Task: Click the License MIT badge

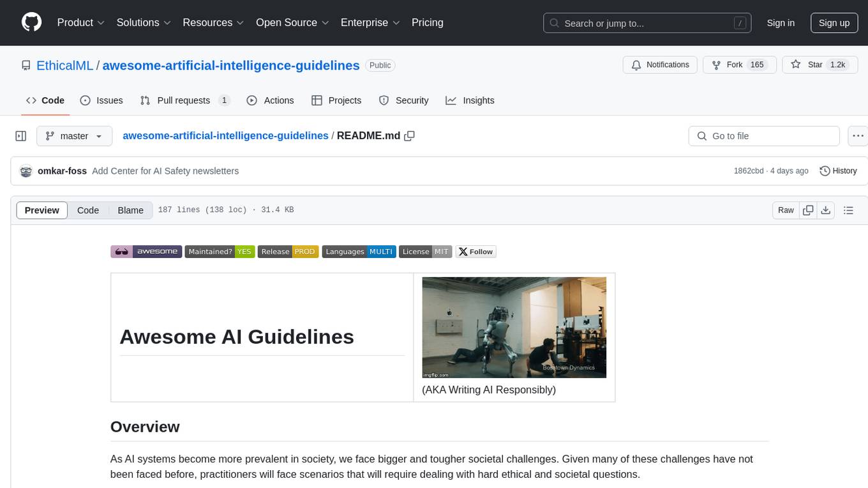Action: tap(426, 252)
